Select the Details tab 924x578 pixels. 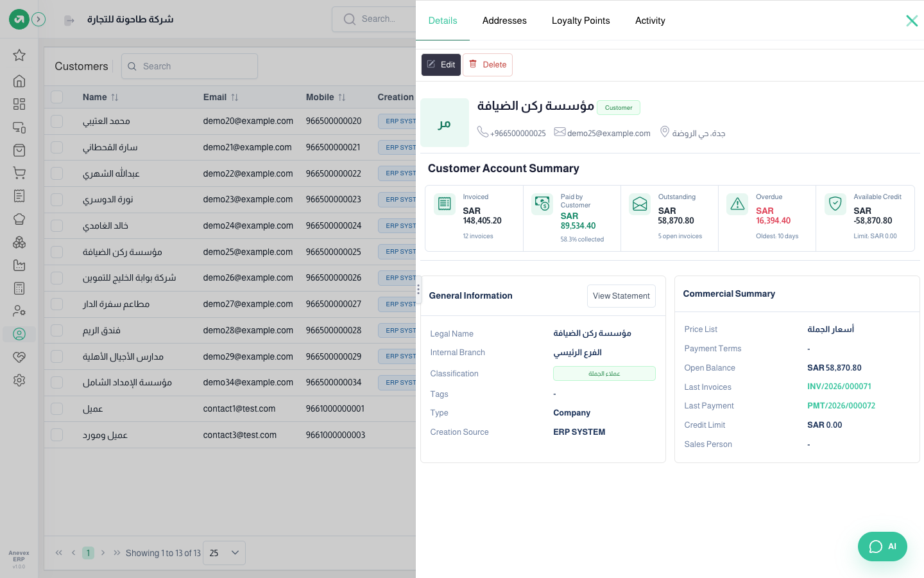(x=443, y=21)
